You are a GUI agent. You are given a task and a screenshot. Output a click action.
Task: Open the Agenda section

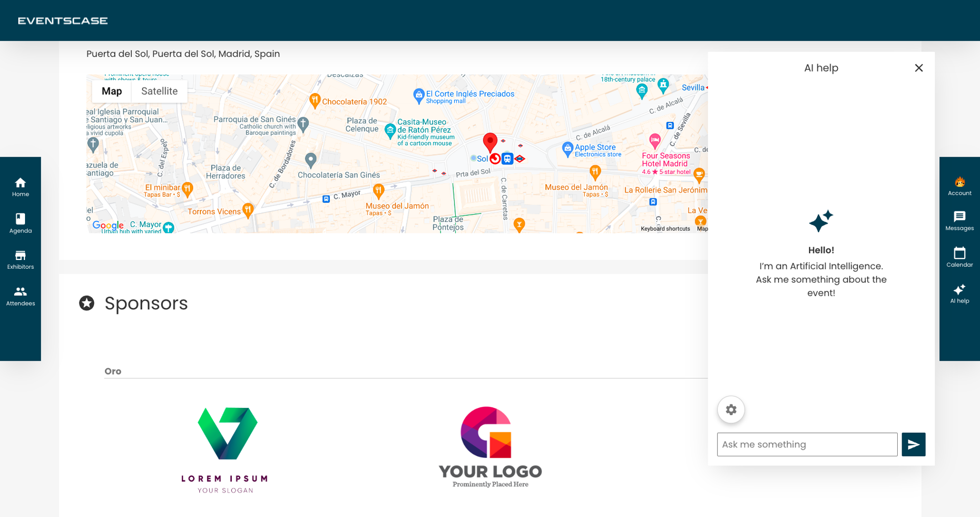click(20, 223)
